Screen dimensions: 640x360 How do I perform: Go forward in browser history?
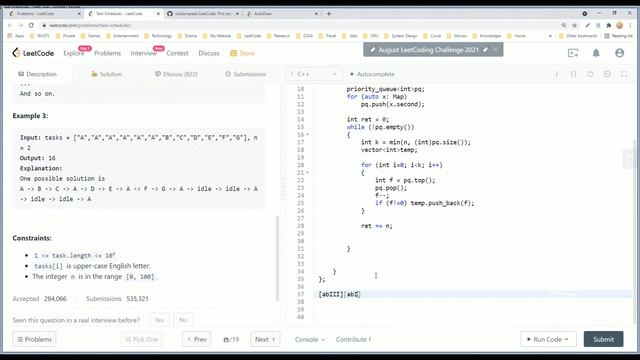pos(20,25)
